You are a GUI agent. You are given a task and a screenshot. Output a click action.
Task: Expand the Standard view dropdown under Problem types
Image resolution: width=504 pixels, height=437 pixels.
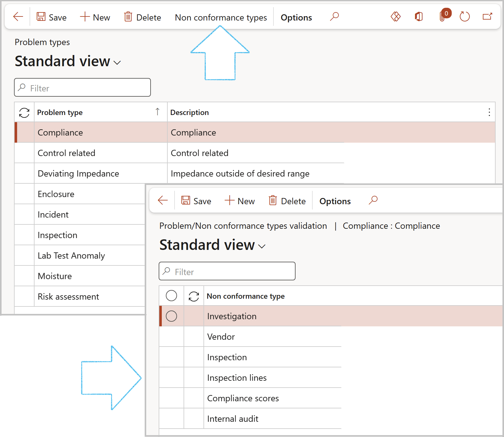coord(117,62)
